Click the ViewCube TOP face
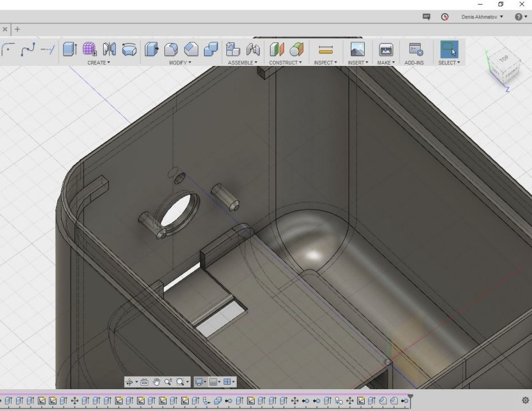This screenshot has height=411, width=532. (503, 59)
